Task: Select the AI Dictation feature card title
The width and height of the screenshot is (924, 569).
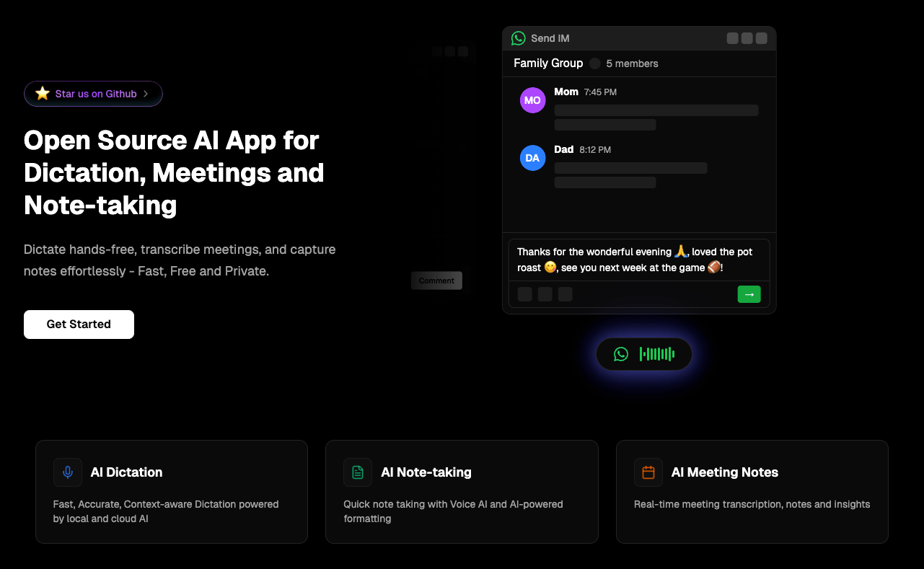Action: [126, 472]
